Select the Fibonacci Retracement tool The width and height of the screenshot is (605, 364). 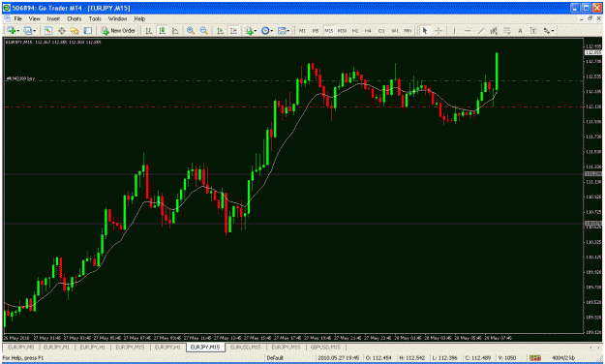[x=507, y=30]
